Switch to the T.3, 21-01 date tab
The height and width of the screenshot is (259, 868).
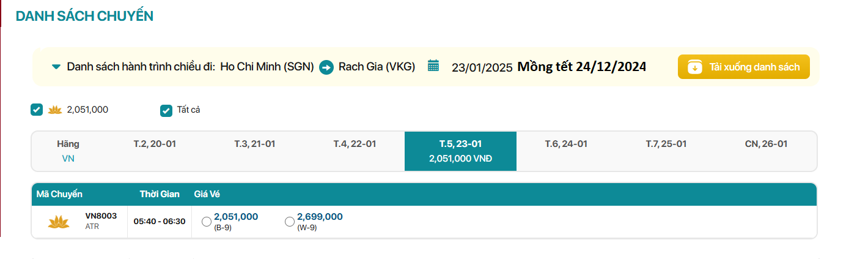tap(255, 145)
